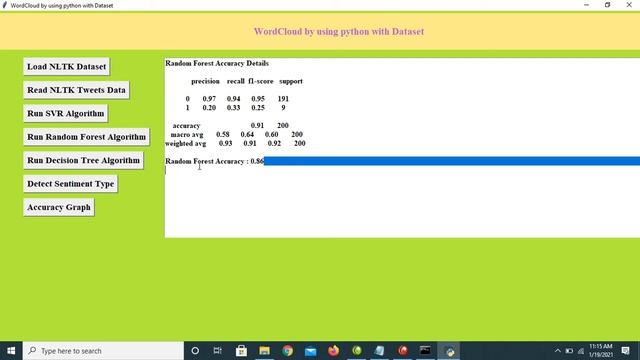Open the Windows Start menu
640x360 pixels.
point(11,351)
